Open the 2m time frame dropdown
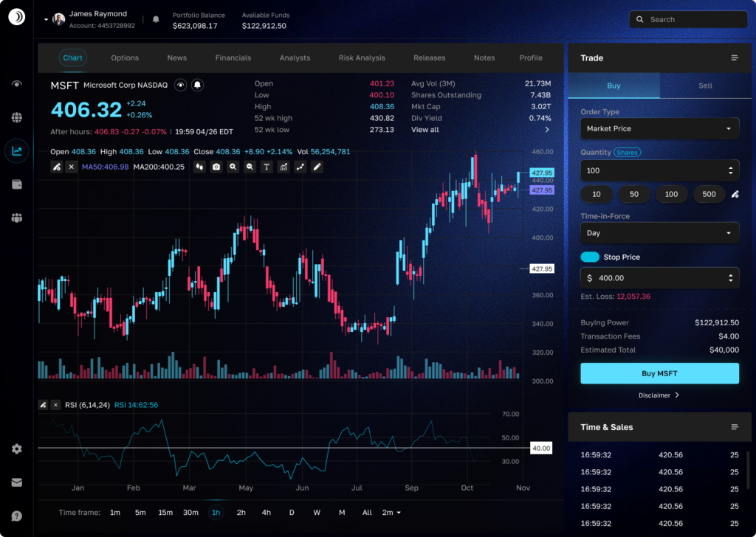 [391, 513]
